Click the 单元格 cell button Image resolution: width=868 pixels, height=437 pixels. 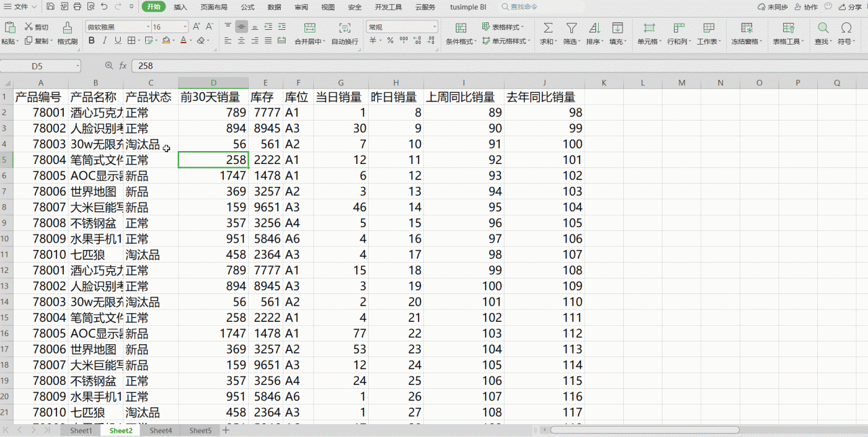pos(649,33)
